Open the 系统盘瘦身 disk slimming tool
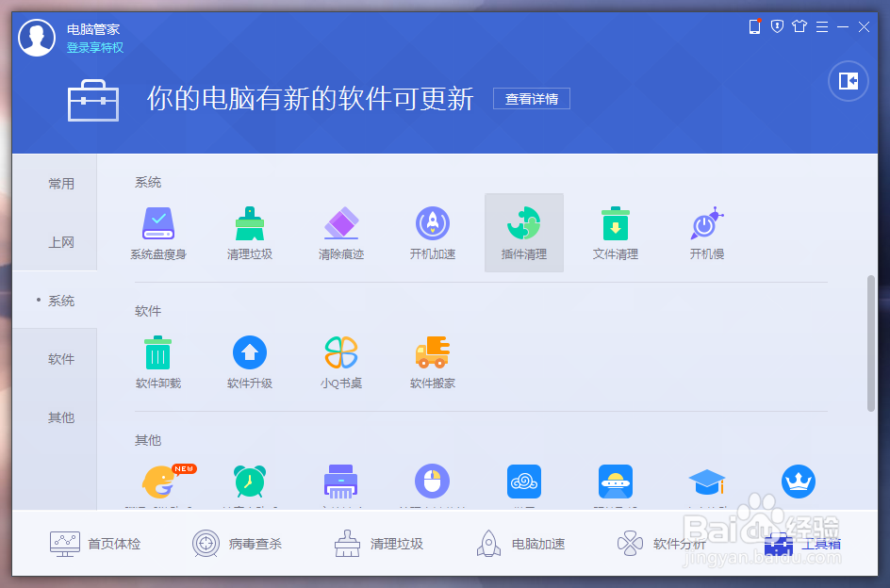Image resolution: width=890 pixels, height=588 pixels. tap(158, 233)
